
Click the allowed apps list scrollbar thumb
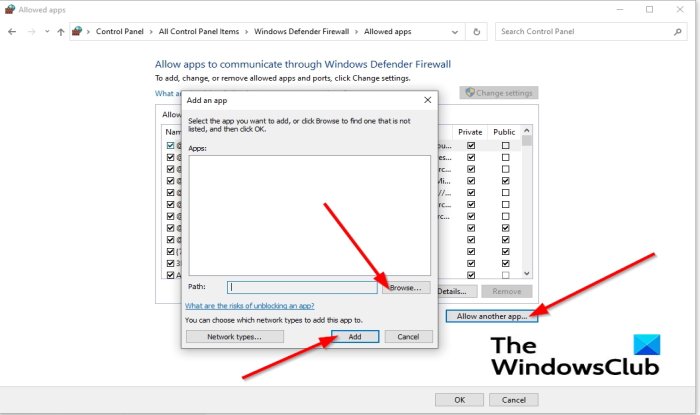coord(527,141)
